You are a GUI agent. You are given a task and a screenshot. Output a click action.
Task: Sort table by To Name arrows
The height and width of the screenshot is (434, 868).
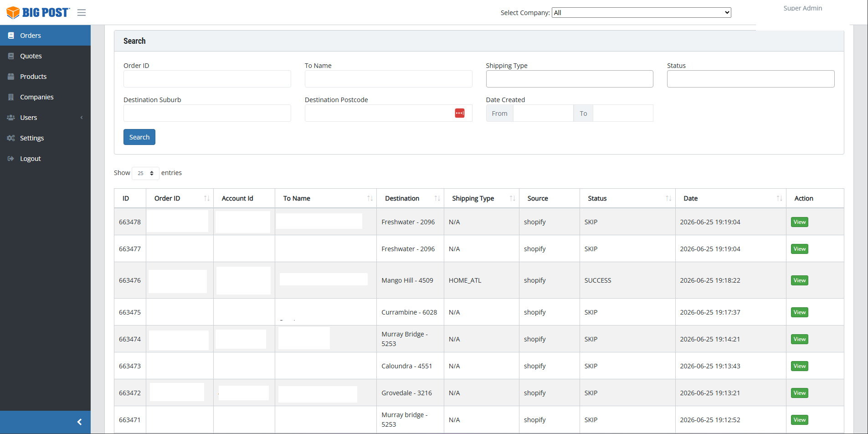[370, 198]
